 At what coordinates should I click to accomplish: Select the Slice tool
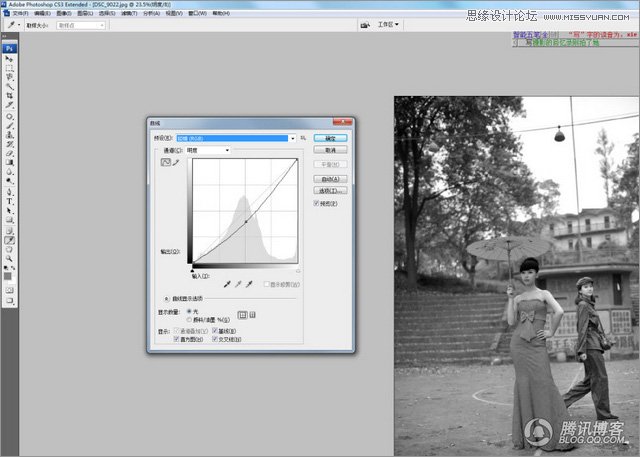(9, 104)
